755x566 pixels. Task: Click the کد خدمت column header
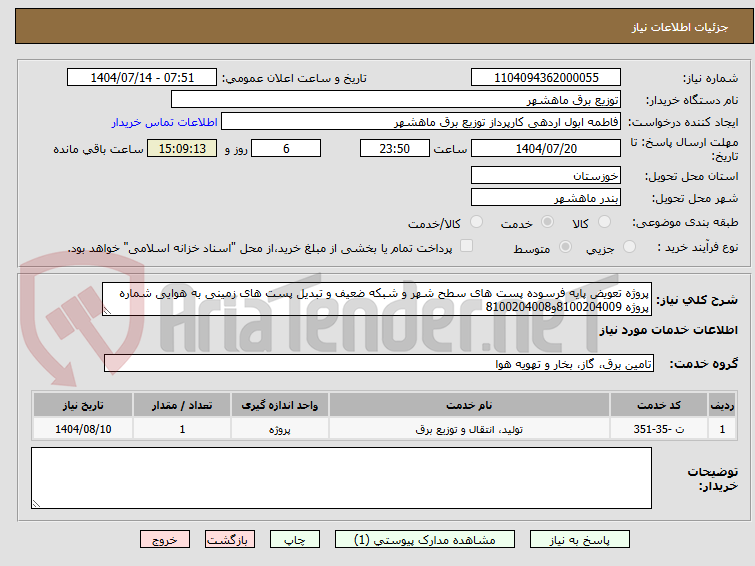(659, 405)
